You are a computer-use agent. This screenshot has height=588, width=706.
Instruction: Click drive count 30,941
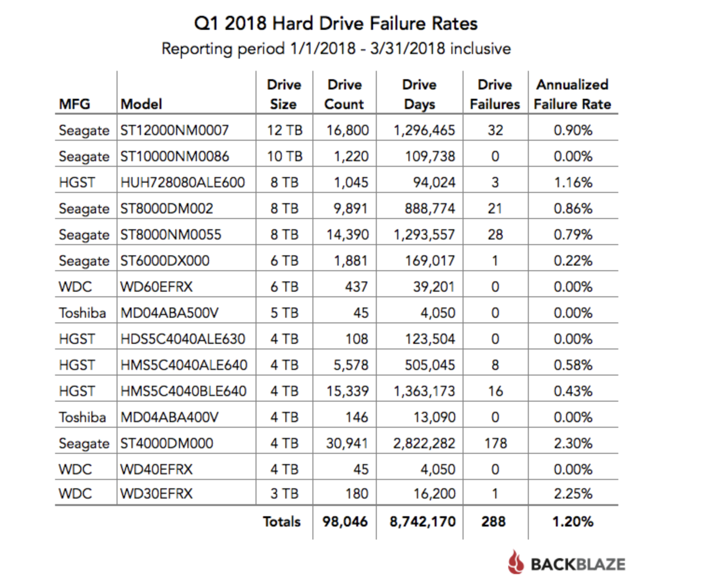[x=347, y=443]
